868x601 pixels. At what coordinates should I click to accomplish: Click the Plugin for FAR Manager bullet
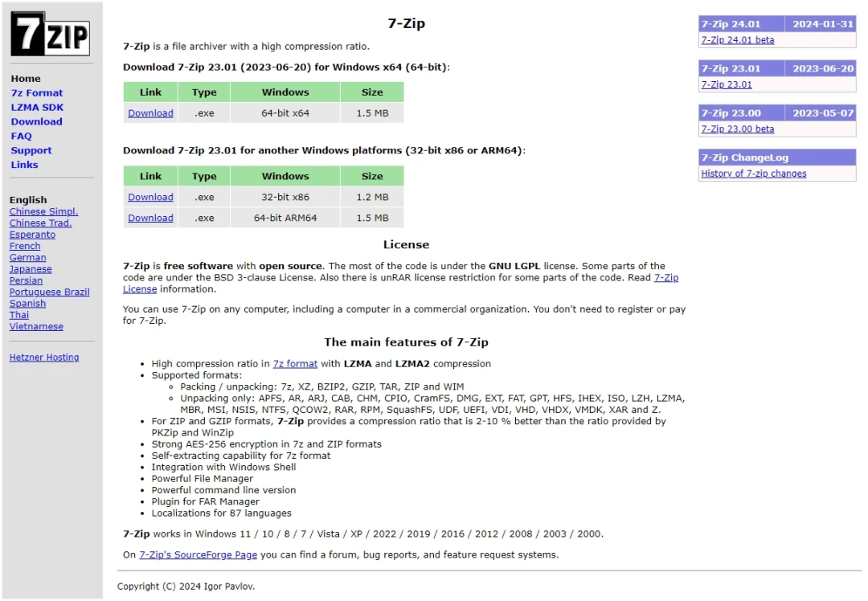pyautogui.click(x=206, y=502)
